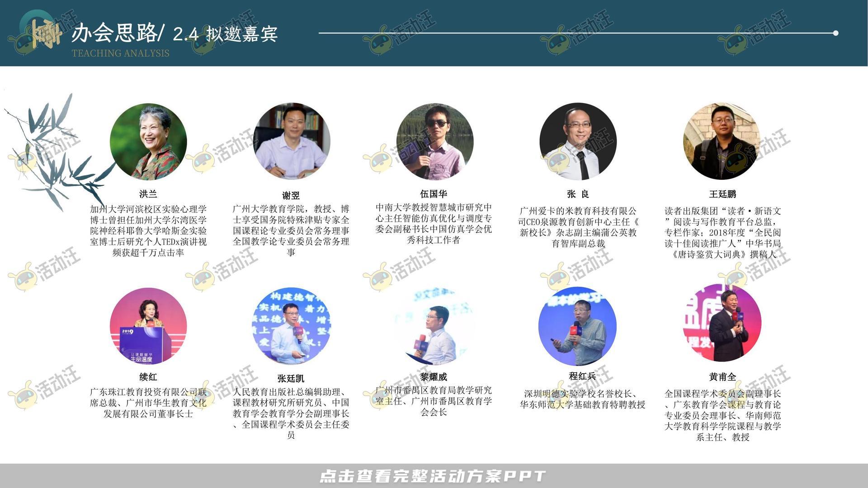
Task: Click the TEACHING ANALYSIS subtitle text
Action: click(x=121, y=54)
